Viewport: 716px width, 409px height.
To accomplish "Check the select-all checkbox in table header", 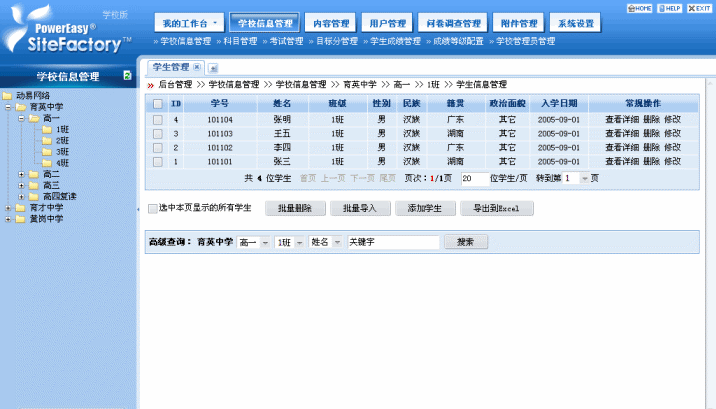I will pyautogui.click(x=157, y=104).
